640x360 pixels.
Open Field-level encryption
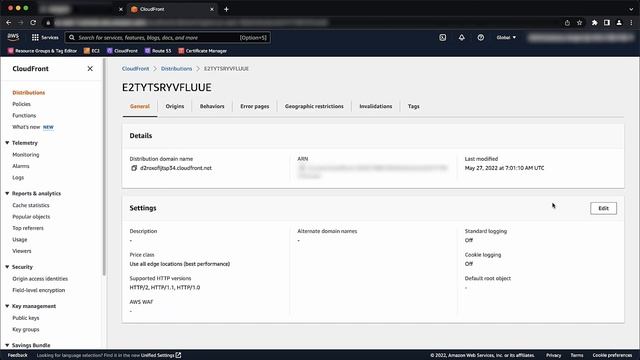[39, 290]
